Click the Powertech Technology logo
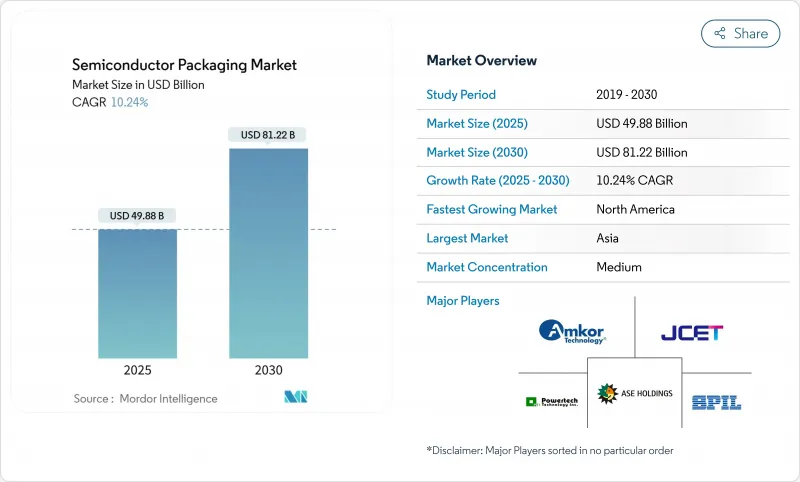 click(551, 401)
